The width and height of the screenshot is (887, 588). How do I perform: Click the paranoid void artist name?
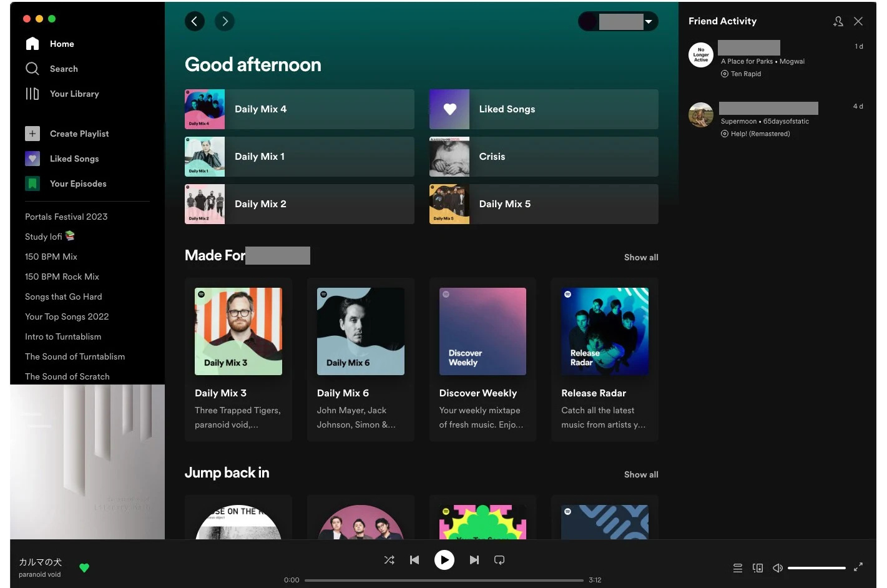39,575
